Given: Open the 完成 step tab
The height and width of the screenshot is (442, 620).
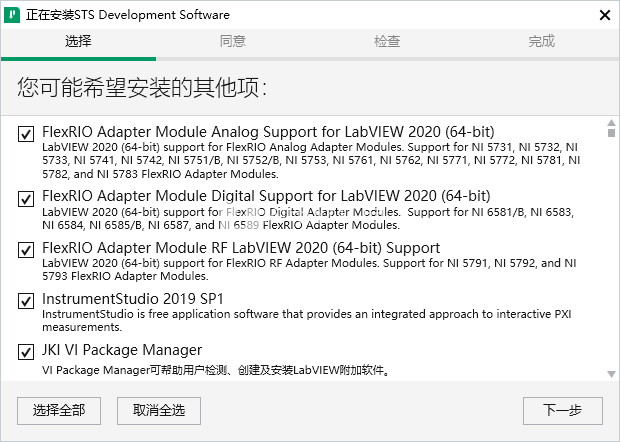Looking at the screenshot, I should pyautogui.click(x=542, y=42).
